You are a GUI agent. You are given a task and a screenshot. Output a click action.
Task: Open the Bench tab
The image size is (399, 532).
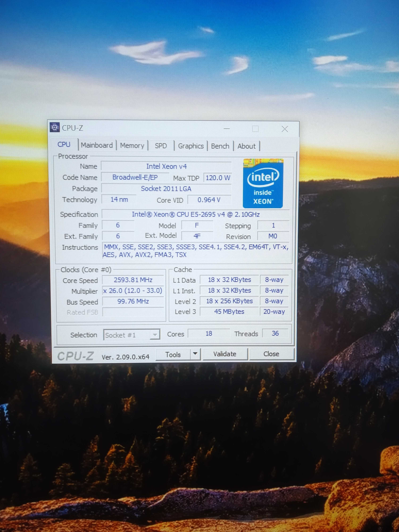220,146
